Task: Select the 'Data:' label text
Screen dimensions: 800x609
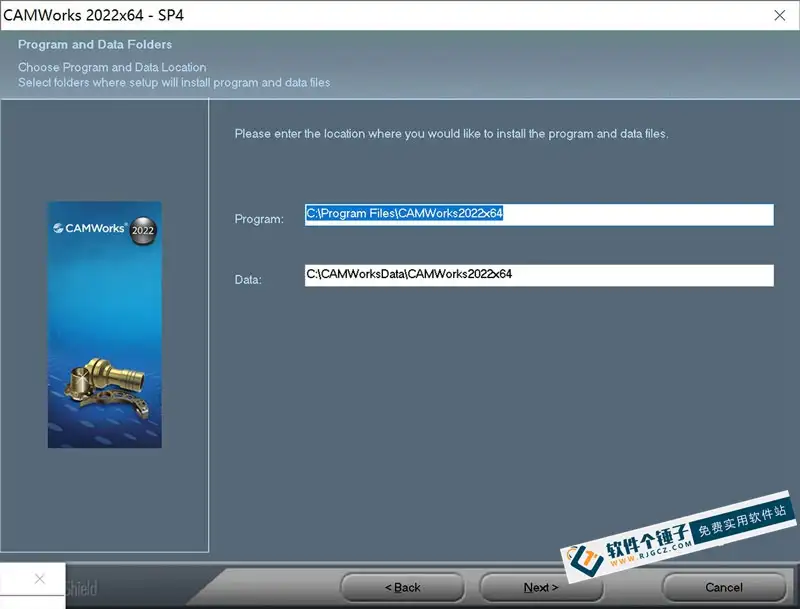Action: (248, 280)
